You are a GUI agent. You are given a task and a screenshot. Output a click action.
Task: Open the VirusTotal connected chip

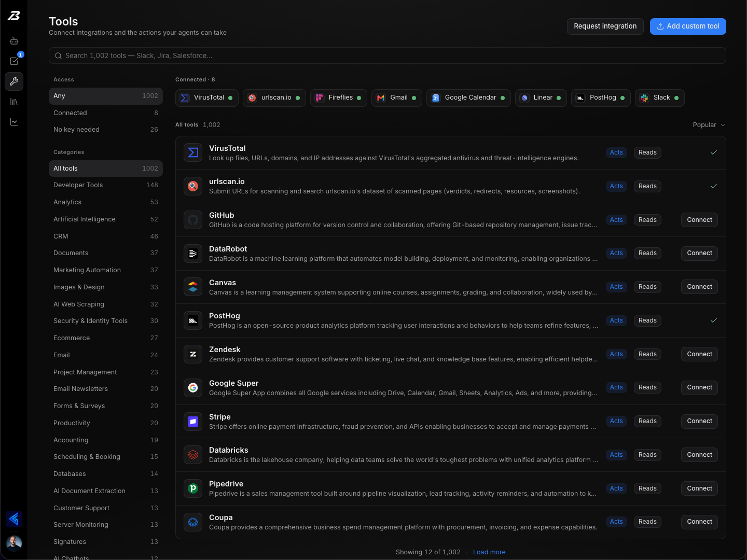coord(207,97)
